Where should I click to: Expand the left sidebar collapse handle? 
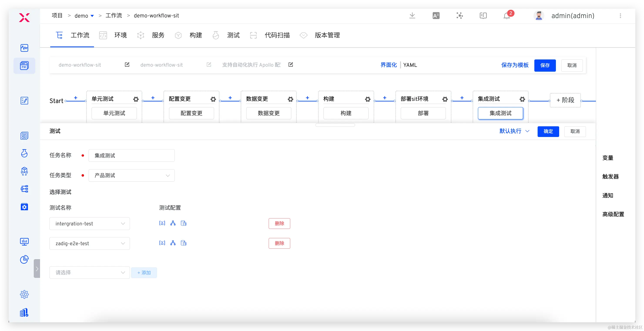coord(37,269)
